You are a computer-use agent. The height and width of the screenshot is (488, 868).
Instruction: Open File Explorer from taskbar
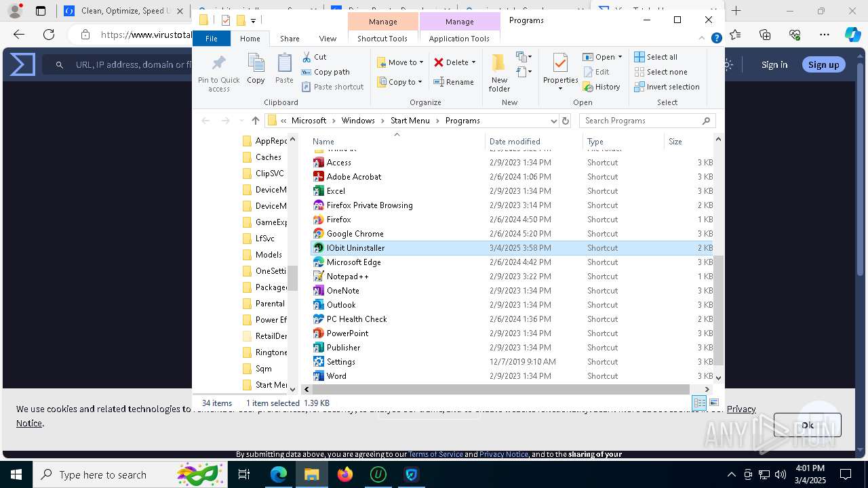point(311,474)
